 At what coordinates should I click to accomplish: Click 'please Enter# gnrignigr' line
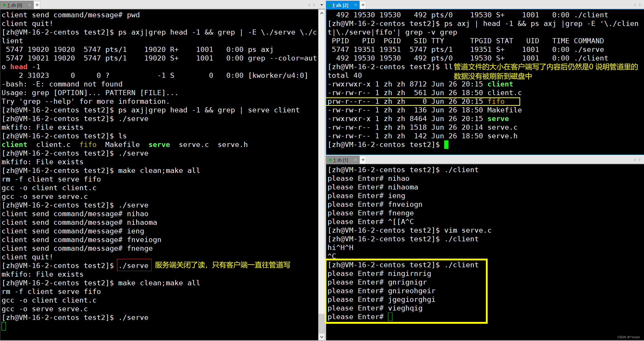[x=377, y=282]
